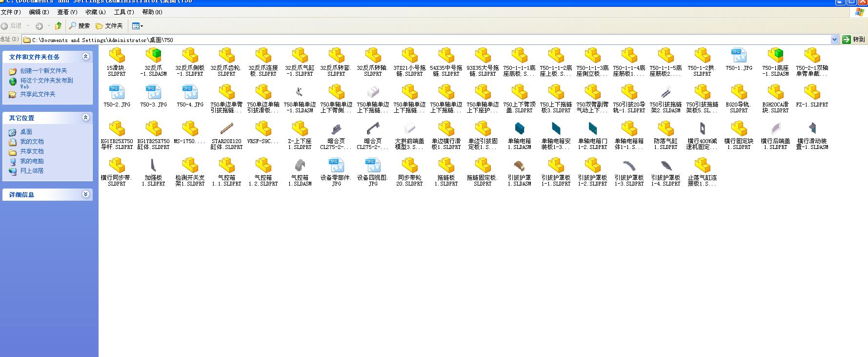Image resolution: width=868 pixels, height=357 pixels.
Task: Open 我的文档 from other places
Action: [x=32, y=142]
